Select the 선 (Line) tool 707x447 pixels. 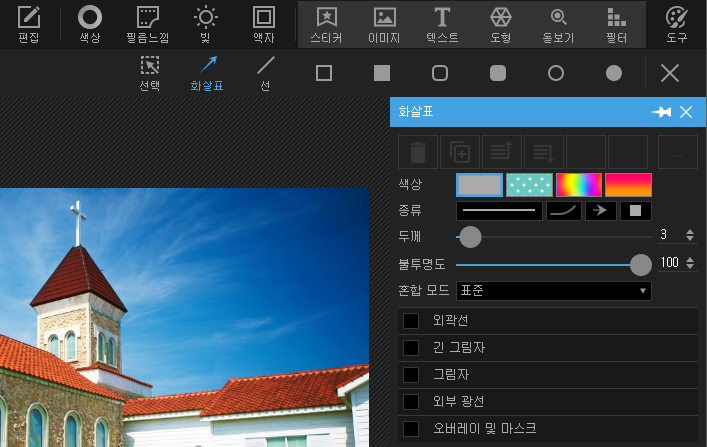[x=266, y=73]
